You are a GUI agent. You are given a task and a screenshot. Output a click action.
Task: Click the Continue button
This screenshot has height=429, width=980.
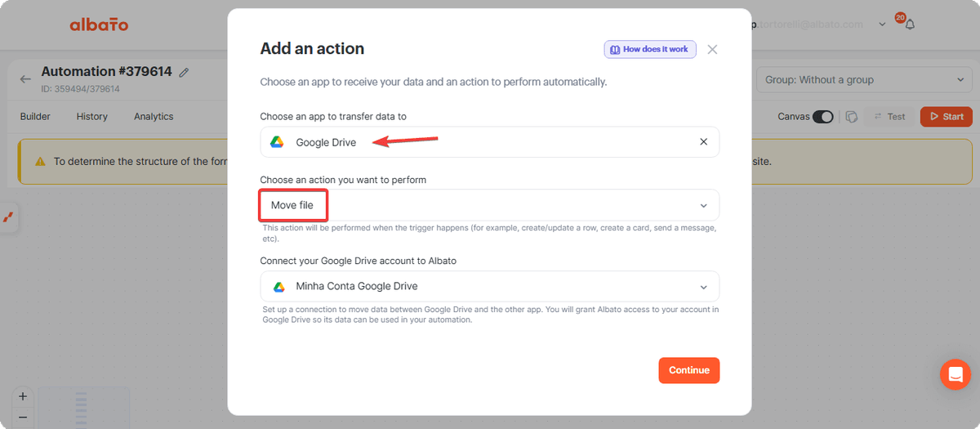point(689,370)
